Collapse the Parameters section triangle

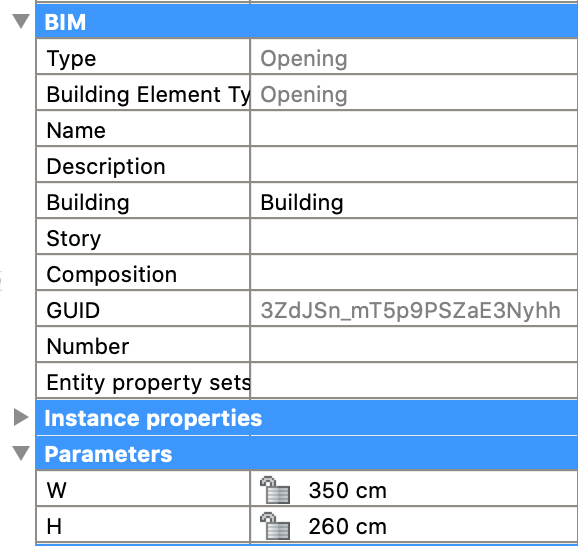21,453
